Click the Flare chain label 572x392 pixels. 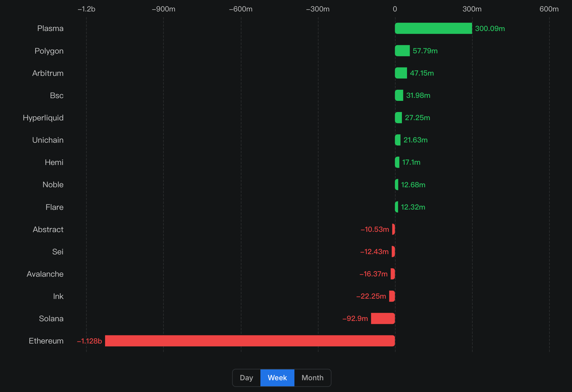pos(54,207)
